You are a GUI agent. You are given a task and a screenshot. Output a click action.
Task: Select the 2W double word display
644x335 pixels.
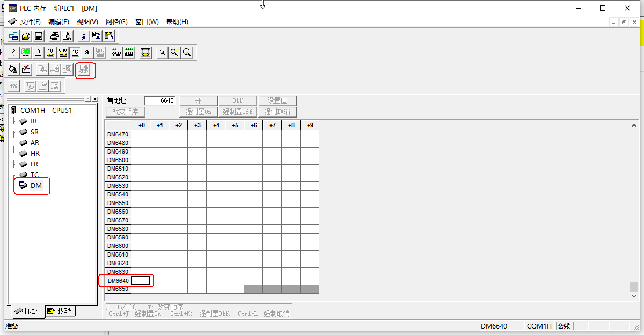pyautogui.click(x=116, y=53)
